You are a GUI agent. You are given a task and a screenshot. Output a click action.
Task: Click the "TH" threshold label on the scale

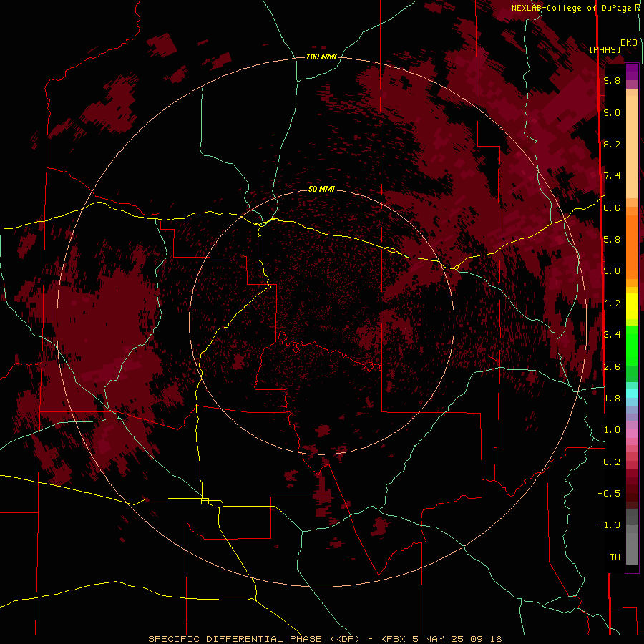tap(615, 557)
